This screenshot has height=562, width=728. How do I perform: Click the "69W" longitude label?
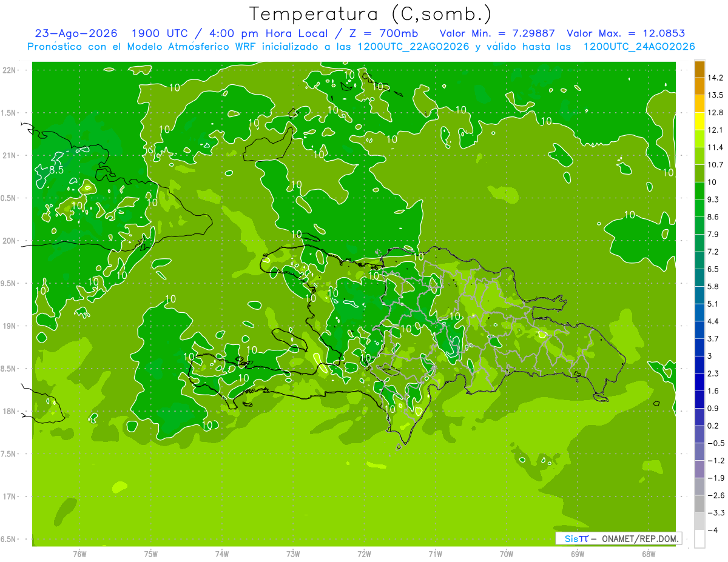pyautogui.click(x=578, y=554)
